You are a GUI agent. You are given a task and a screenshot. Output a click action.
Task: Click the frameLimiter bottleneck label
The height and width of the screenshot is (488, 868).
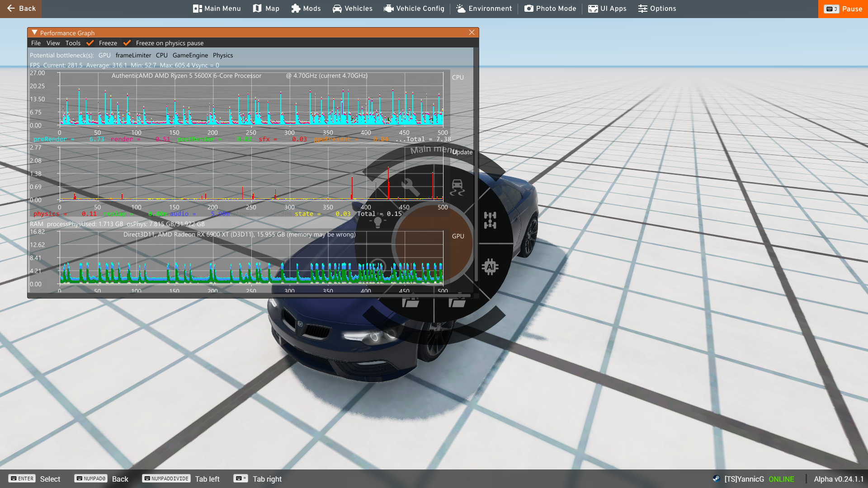[x=133, y=55]
